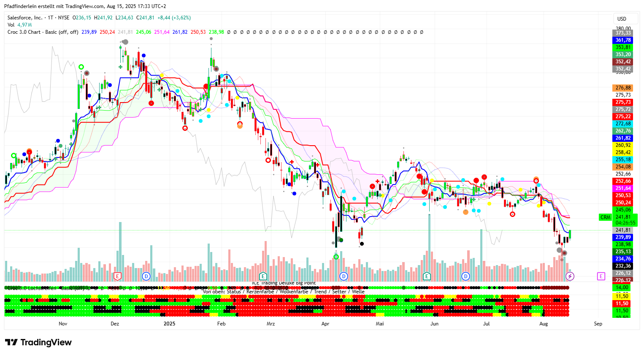Click the purple upcoming earnings E marker
The width and height of the screenshot is (644, 355).
(601, 276)
